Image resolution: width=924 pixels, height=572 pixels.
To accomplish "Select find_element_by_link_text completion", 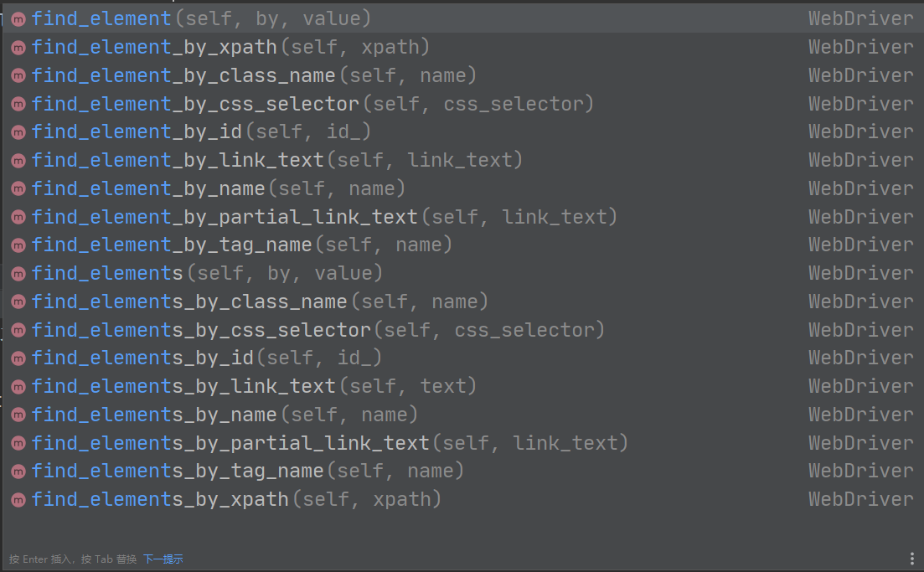I will (x=276, y=161).
